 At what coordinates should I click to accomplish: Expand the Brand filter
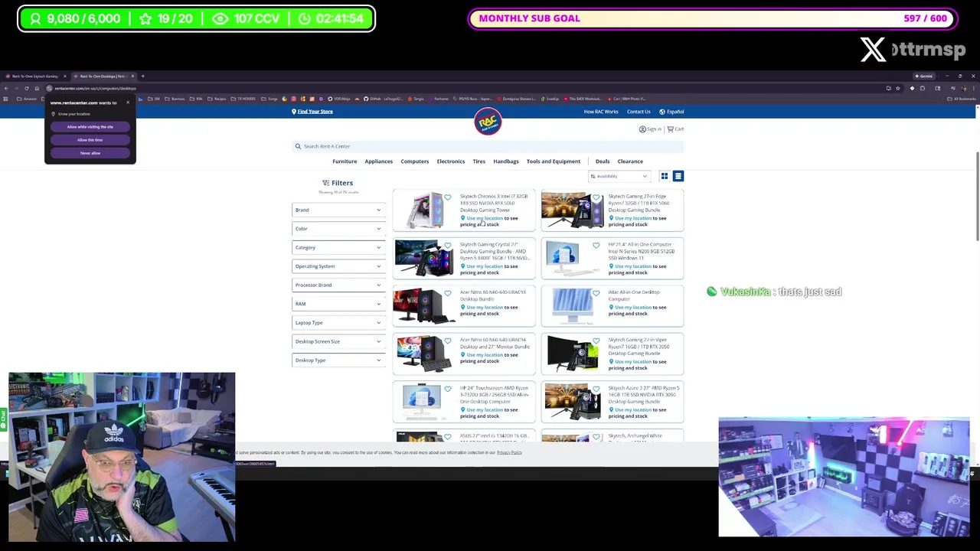point(338,210)
